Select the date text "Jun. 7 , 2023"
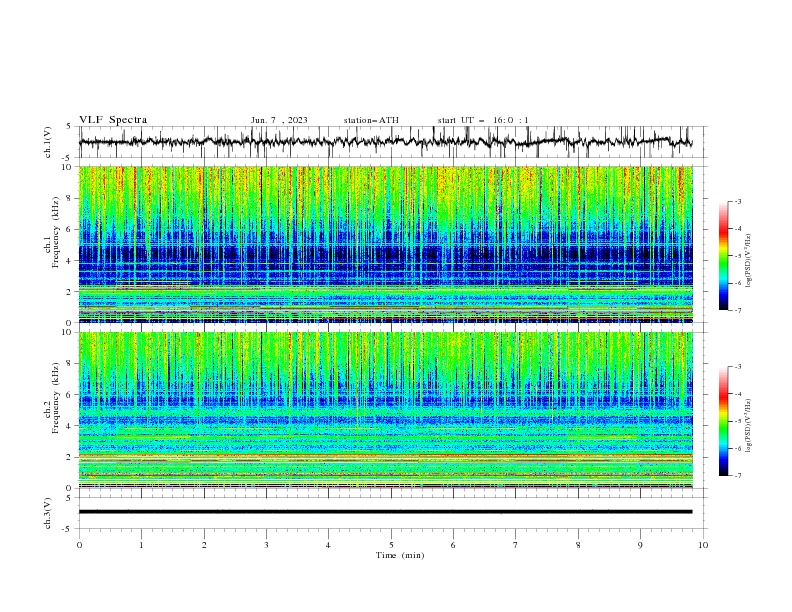The image size is (792, 612). [279, 120]
